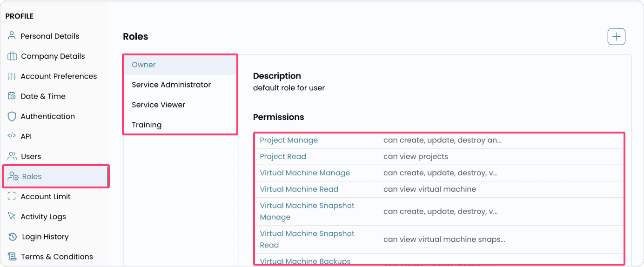Viewport: 644px width, 267px height.
Task: Open Account Limit in sidebar
Action: click(x=46, y=196)
